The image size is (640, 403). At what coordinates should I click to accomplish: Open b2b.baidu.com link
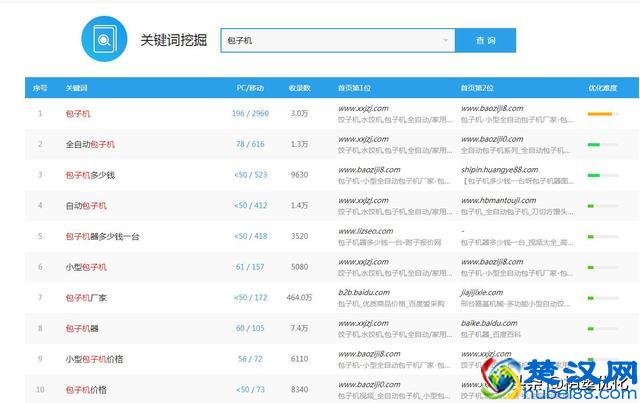(364, 292)
